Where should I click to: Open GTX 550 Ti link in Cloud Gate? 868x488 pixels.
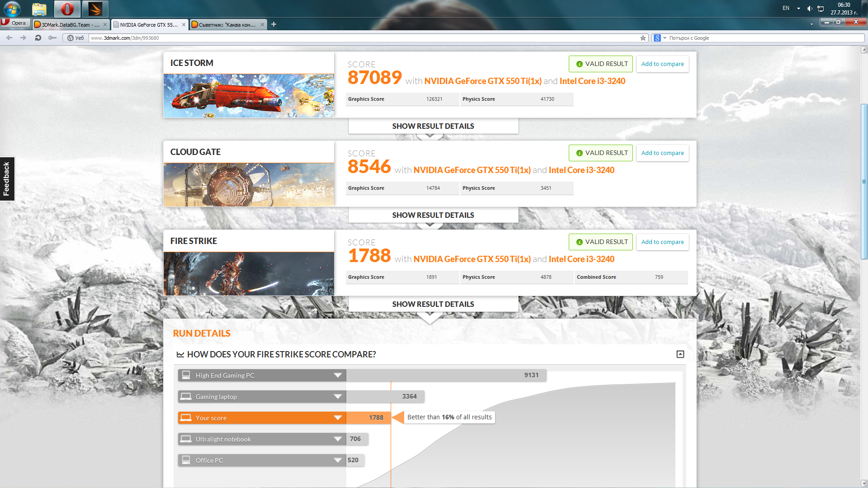tap(472, 170)
